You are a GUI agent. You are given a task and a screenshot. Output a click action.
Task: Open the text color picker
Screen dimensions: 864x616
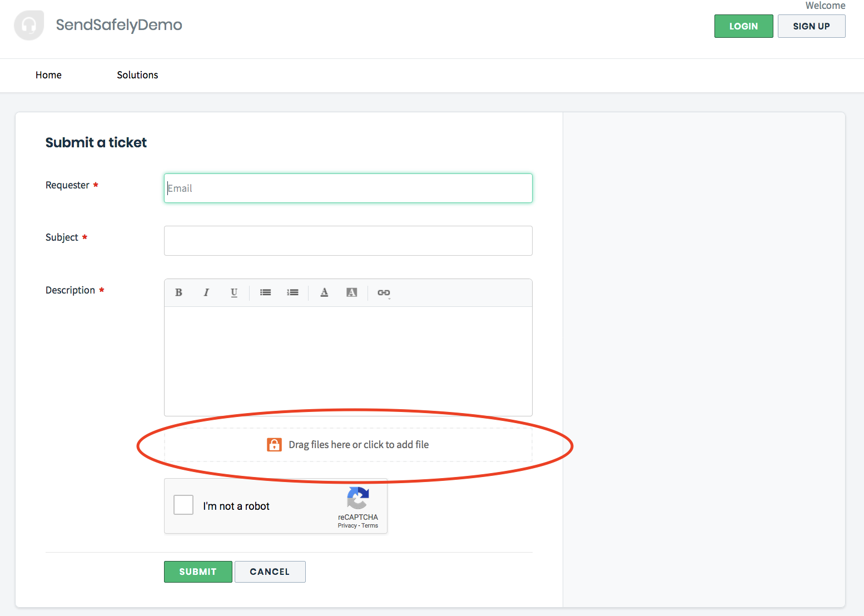324,292
